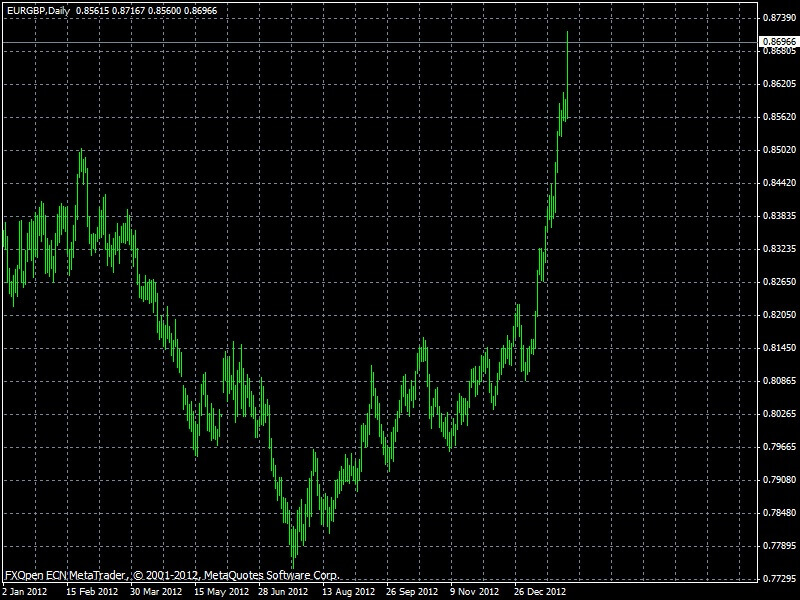The image size is (800, 600).
Task: Click the FXOpen ECN MetaTrader copyright text
Action: point(172,576)
